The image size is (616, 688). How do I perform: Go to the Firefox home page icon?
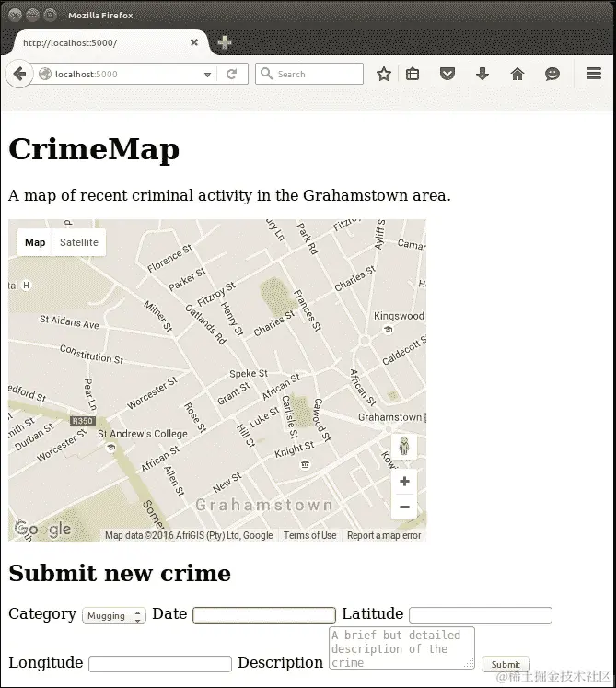click(517, 74)
